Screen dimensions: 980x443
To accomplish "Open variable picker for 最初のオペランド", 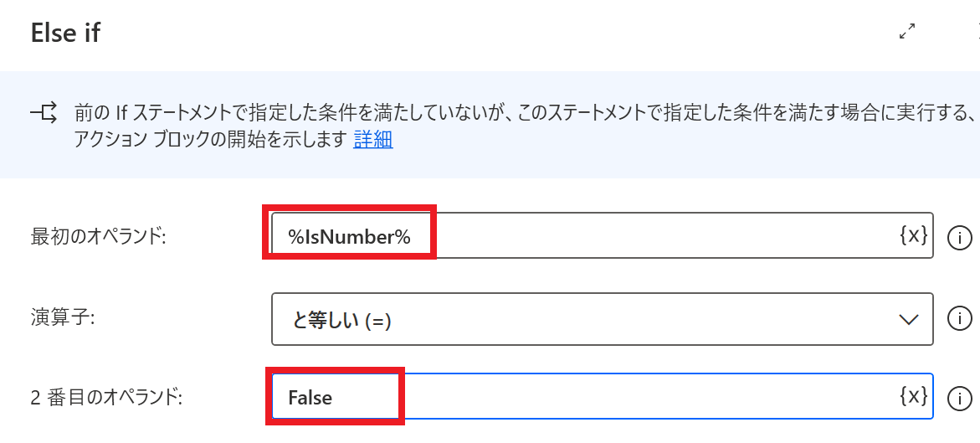I will 913,236.
